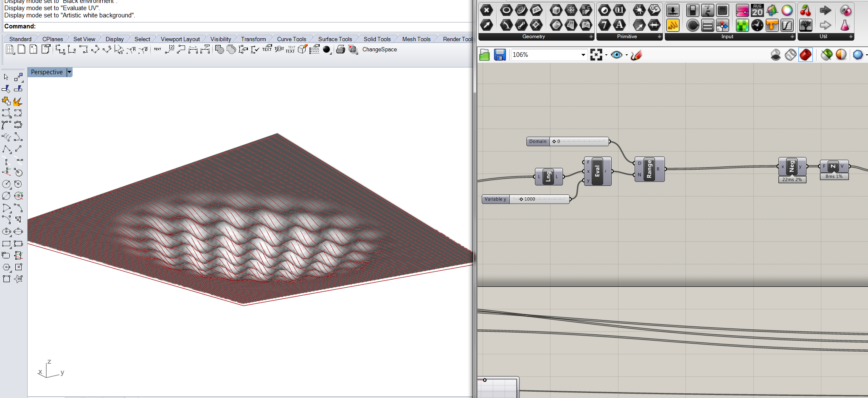
Task: Select the Vector parameter icon in Geometry
Action: point(486,25)
